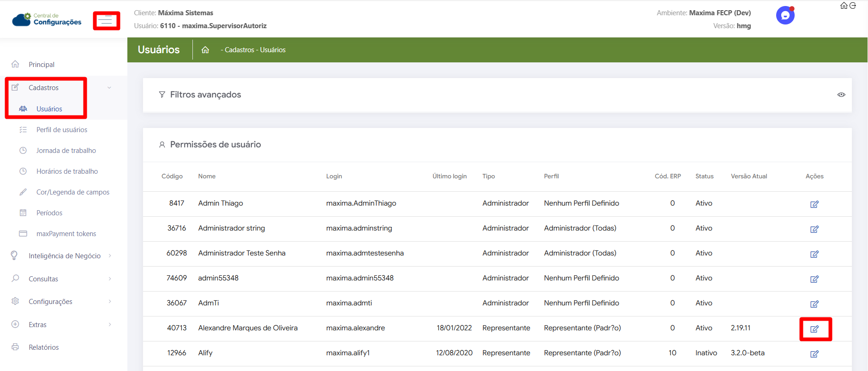
Task: Click the logout icon at top right
Action: [853, 6]
